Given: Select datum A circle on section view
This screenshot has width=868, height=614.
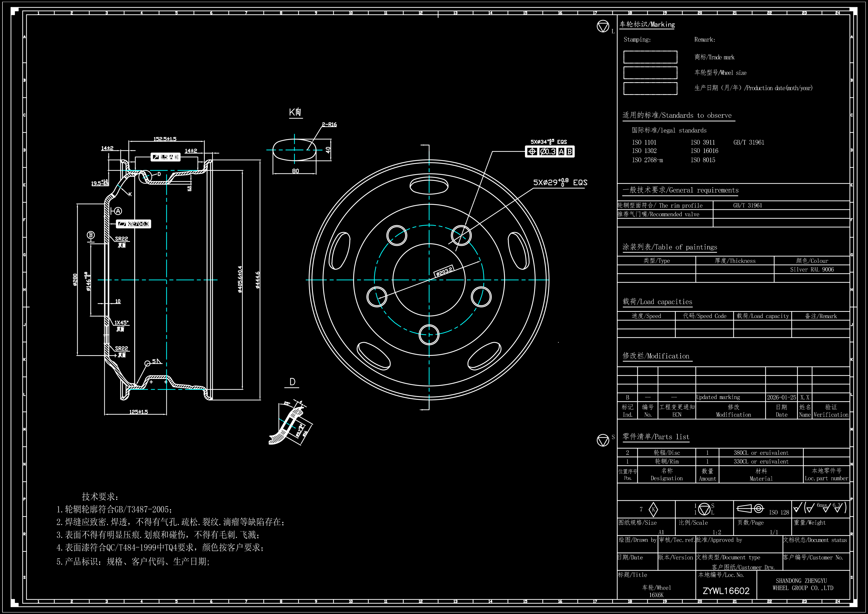Looking at the screenshot, I should click(118, 211).
